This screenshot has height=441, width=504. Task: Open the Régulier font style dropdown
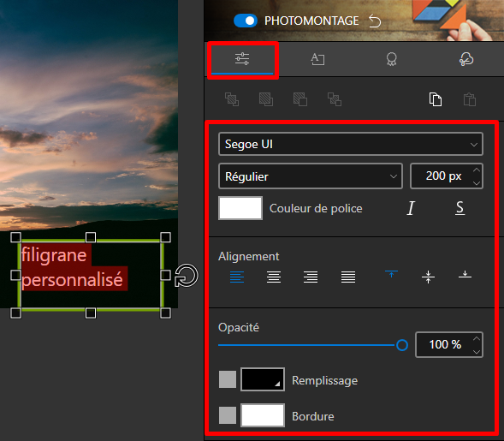311,176
